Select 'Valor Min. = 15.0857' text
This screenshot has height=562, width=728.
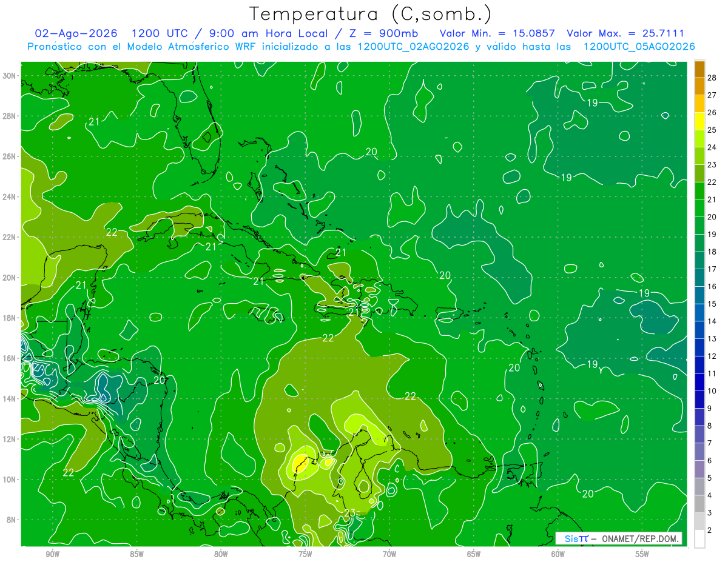(x=497, y=33)
